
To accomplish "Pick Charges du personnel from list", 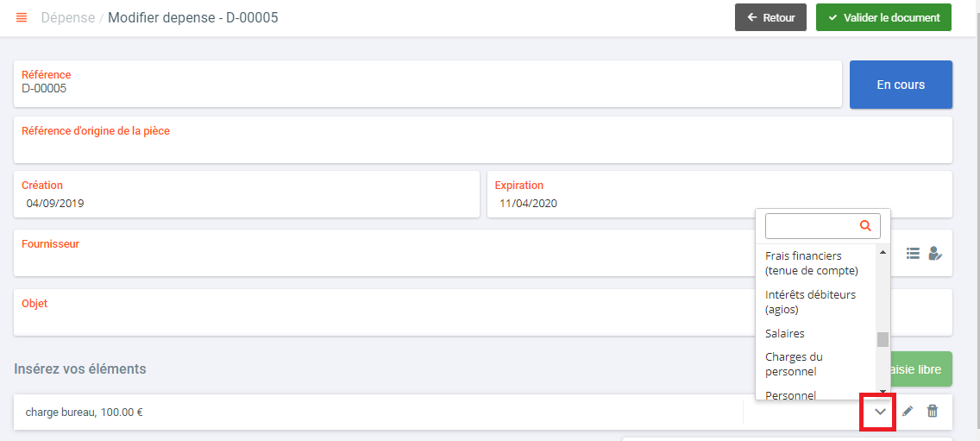I will (x=794, y=364).
